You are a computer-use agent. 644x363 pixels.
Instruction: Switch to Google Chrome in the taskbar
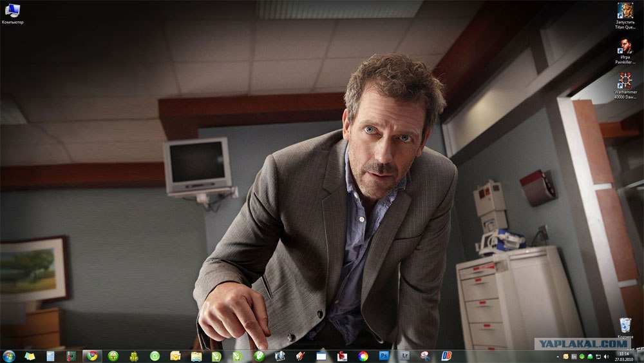[92, 356]
